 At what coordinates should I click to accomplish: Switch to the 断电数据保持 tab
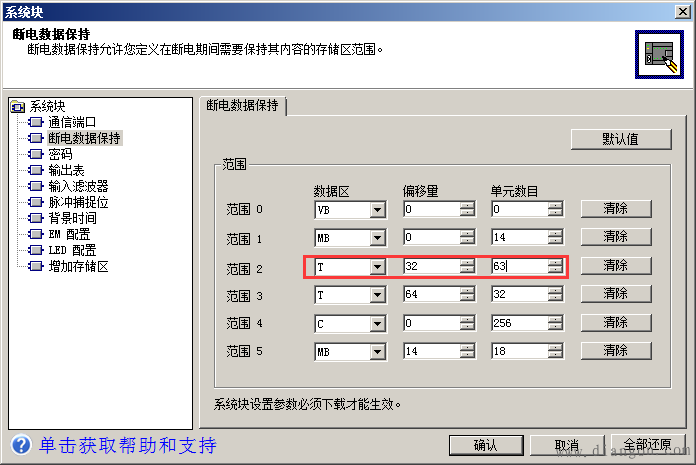tap(242, 106)
